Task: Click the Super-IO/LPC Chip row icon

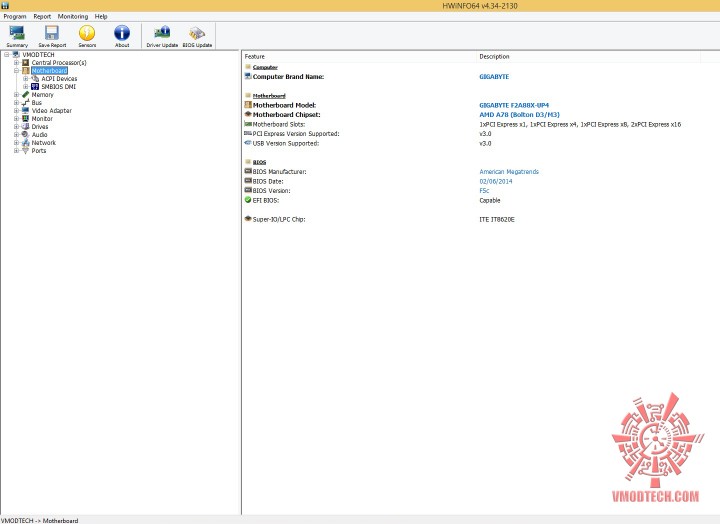Action: pyautogui.click(x=248, y=219)
